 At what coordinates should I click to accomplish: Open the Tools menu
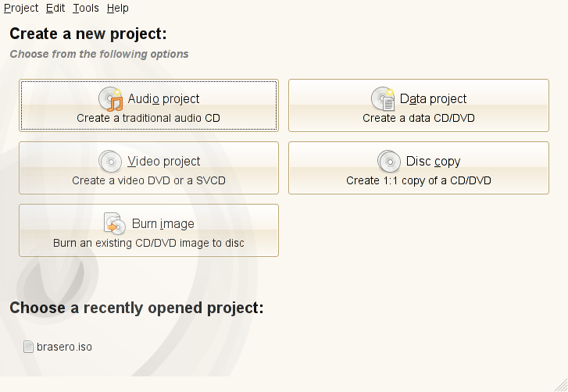(86, 8)
